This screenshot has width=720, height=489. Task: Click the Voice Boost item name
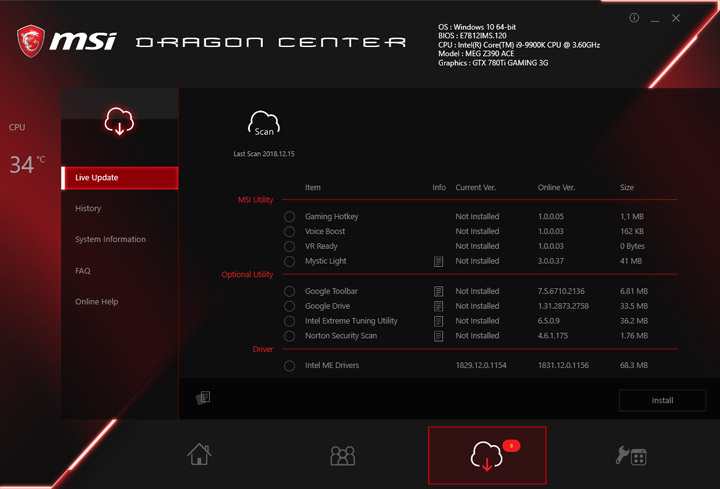pos(325,231)
